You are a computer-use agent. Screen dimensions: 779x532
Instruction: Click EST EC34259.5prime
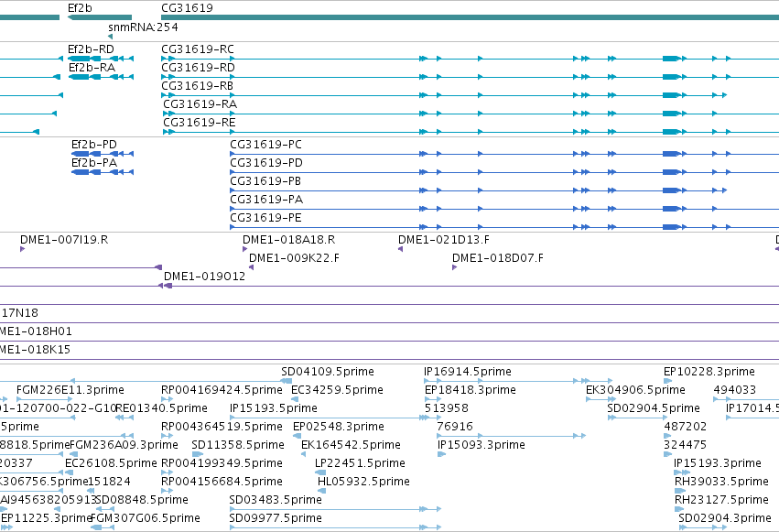pyautogui.click(x=337, y=390)
